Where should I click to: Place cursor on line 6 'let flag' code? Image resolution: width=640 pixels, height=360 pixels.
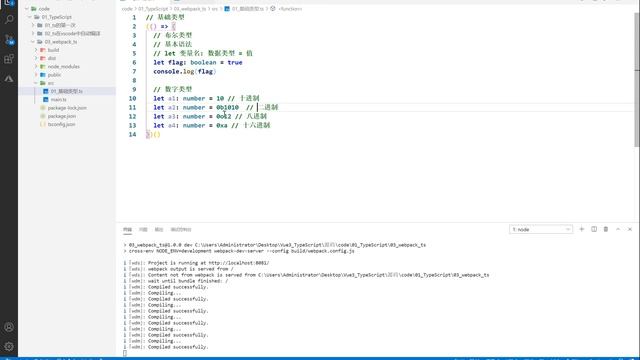198,62
